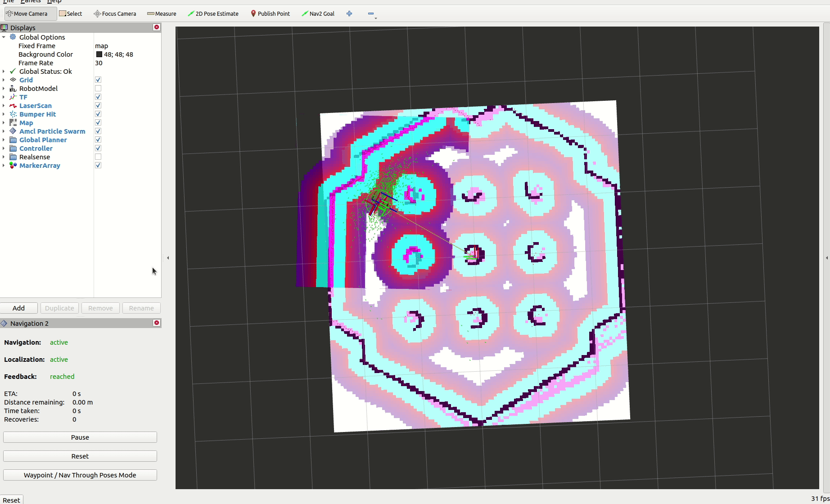Screen dimensions: 830x504
Task: Enable the Realsense checkbox
Action: (x=98, y=157)
